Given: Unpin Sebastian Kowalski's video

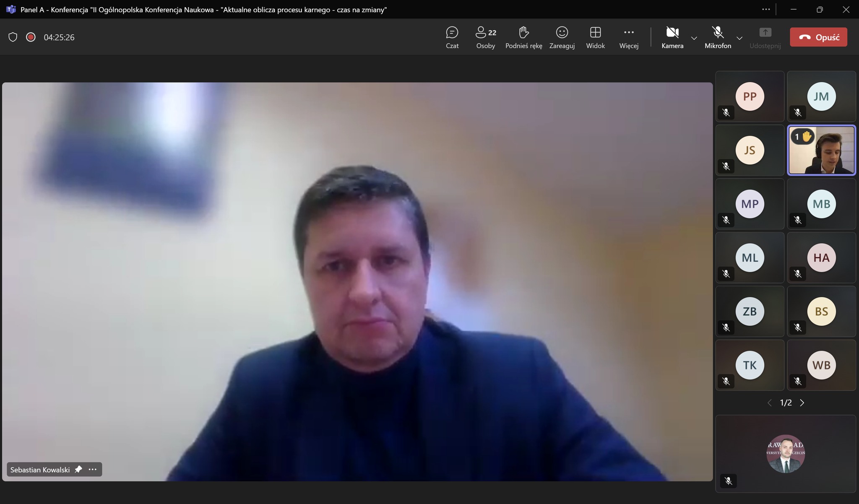Looking at the screenshot, I should 78,469.
